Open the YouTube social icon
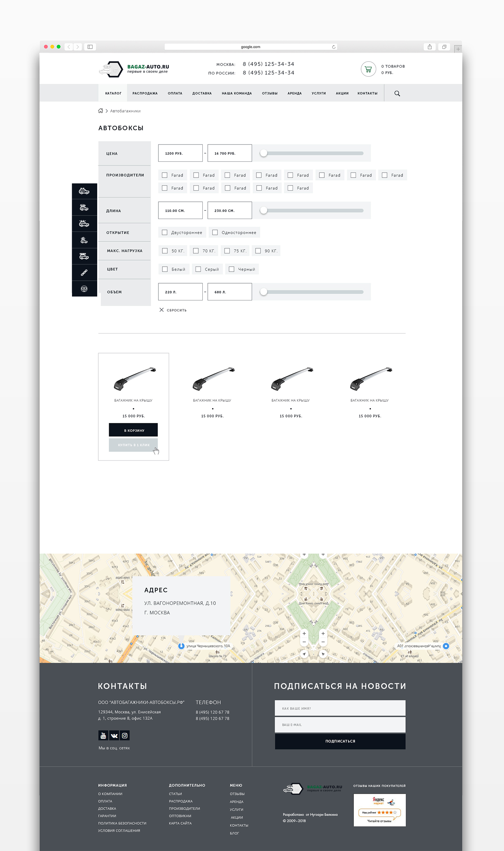 click(x=103, y=735)
